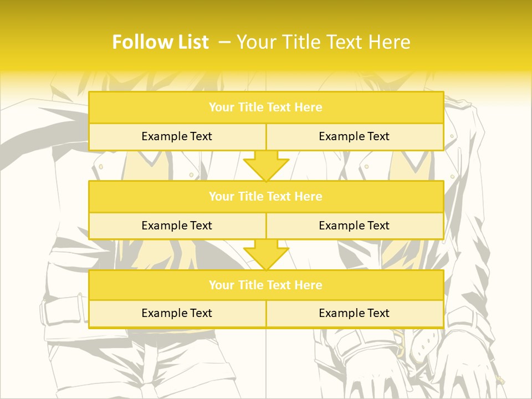Select the top "Your Title Text Here" header bar
532x399 pixels.
coord(266,108)
